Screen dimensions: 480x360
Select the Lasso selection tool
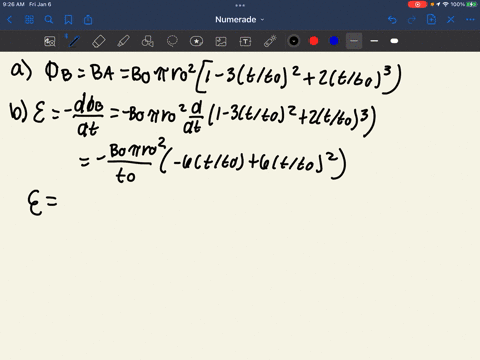[x=172, y=41]
